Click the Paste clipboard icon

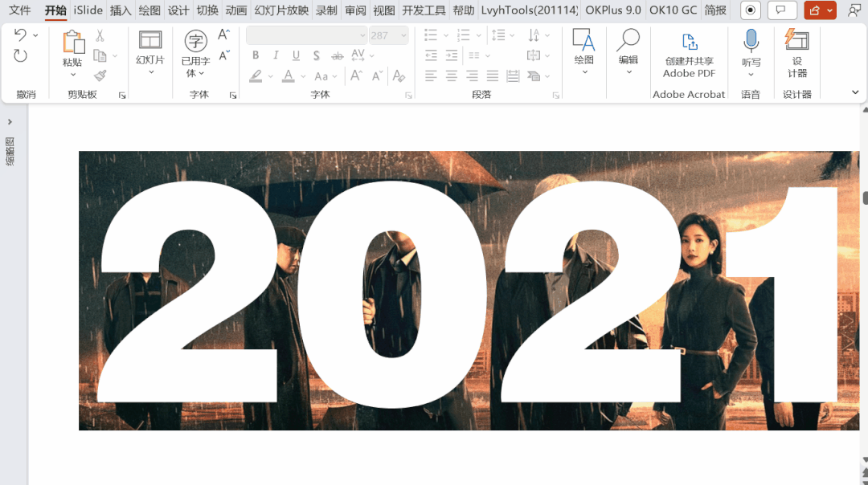(73, 43)
